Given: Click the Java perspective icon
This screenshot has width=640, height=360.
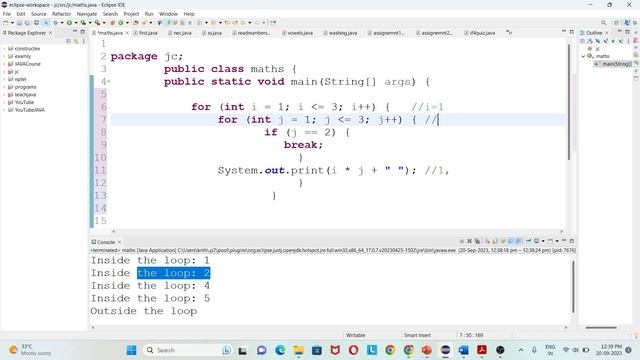Looking at the screenshot, I should pyautogui.click(x=627, y=23).
